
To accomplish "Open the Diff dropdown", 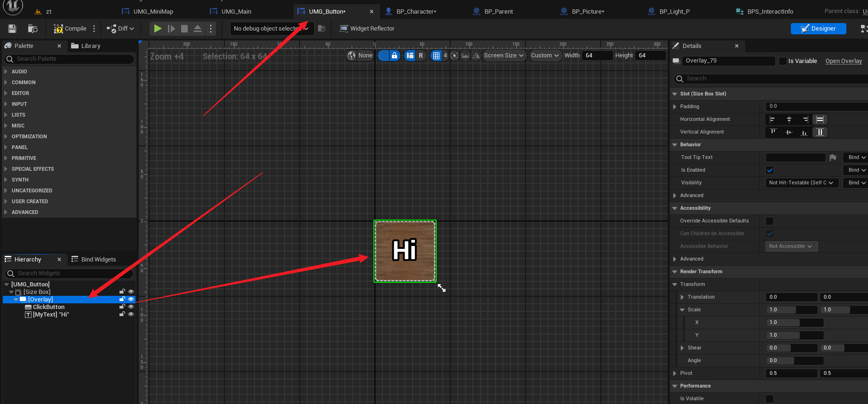I will 120,29.
